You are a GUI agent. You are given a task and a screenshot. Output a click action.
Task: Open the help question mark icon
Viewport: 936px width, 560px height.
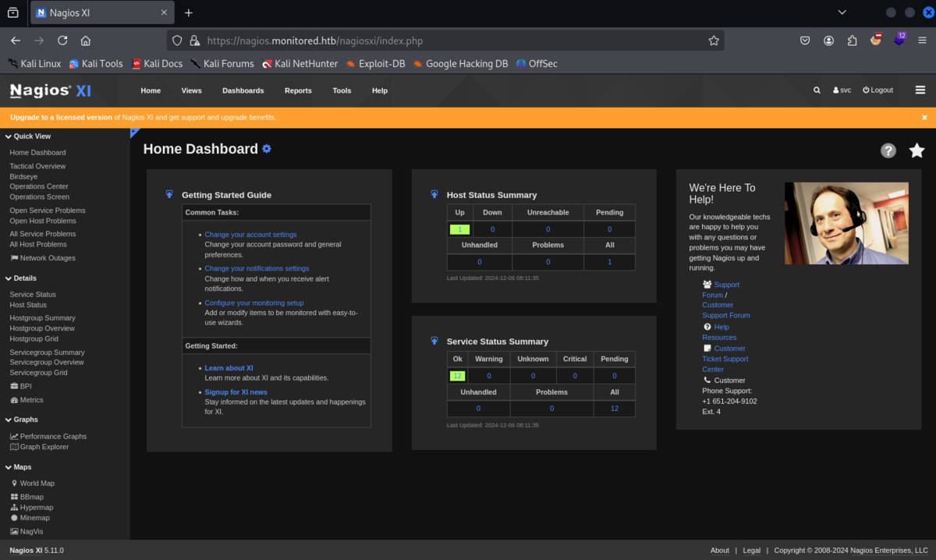coord(888,151)
